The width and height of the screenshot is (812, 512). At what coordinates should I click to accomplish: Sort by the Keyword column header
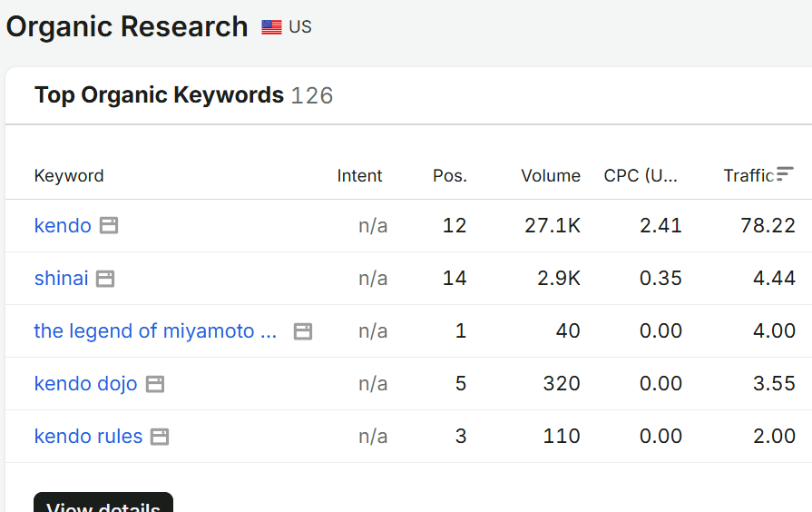point(69,176)
